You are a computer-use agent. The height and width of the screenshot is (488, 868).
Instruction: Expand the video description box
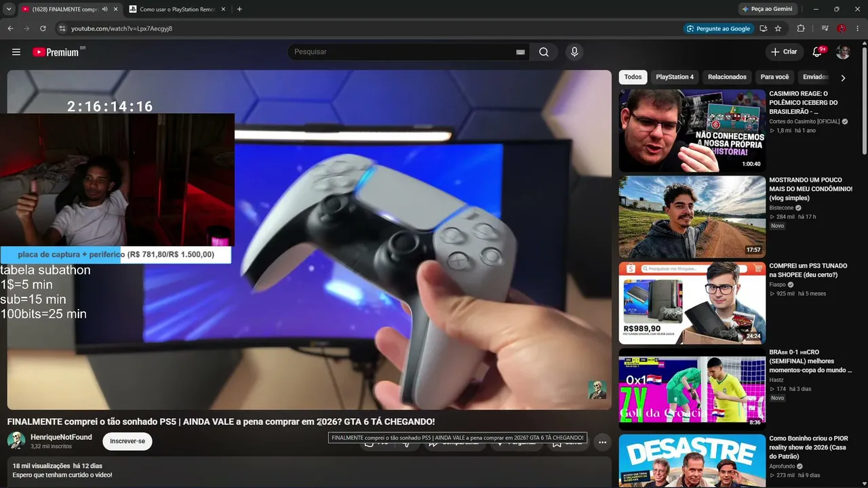pos(309,473)
